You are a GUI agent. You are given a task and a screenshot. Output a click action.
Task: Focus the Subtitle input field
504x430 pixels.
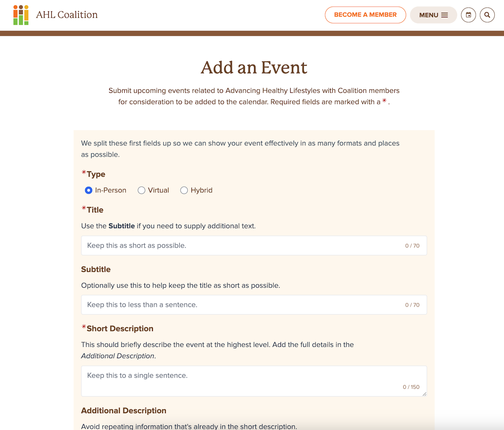(x=254, y=305)
